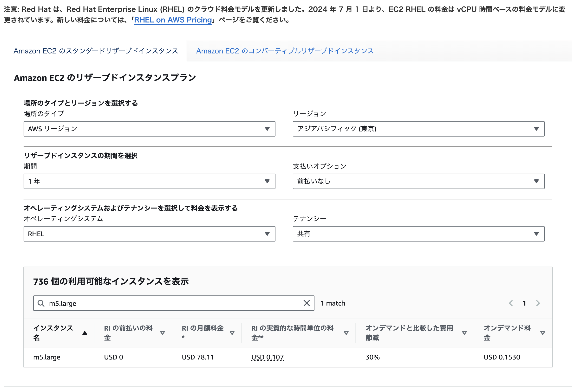The height and width of the screenshot is (392, 575).
Task: Open the term dropdown showing 1 年
Action: tap(150, 181)
